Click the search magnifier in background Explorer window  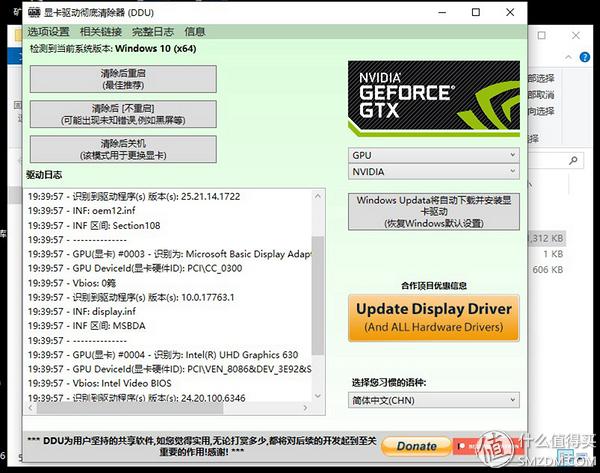click(573, 160)
